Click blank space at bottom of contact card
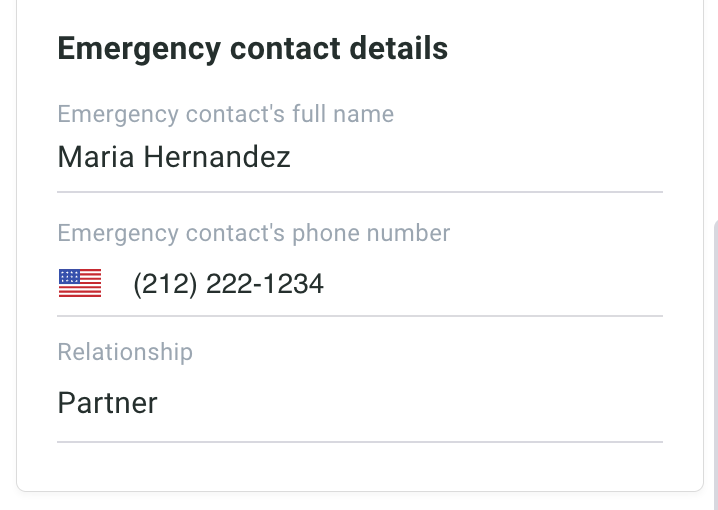This screenshot has height=510, width=718. pos(360,467)
